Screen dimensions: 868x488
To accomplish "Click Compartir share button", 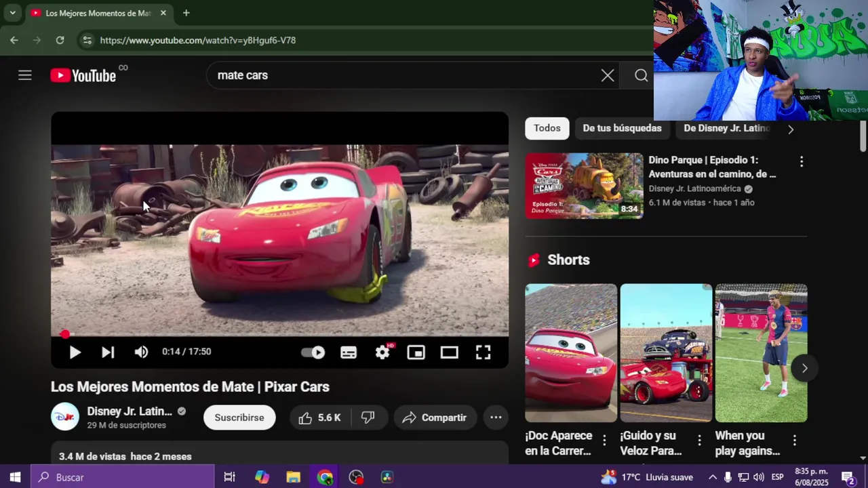I will click(435, 418).
